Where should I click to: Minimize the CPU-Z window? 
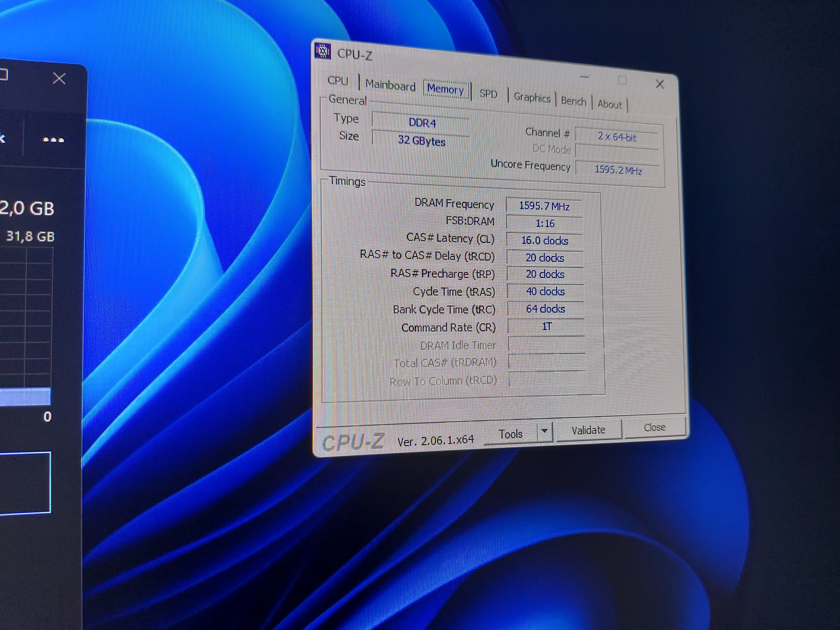click(584, 77)
